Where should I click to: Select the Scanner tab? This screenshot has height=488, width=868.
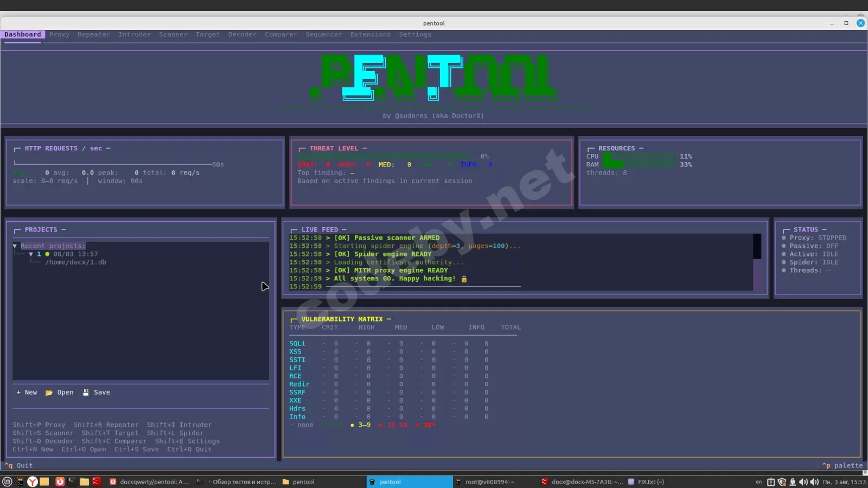click(x=173, y=35)
